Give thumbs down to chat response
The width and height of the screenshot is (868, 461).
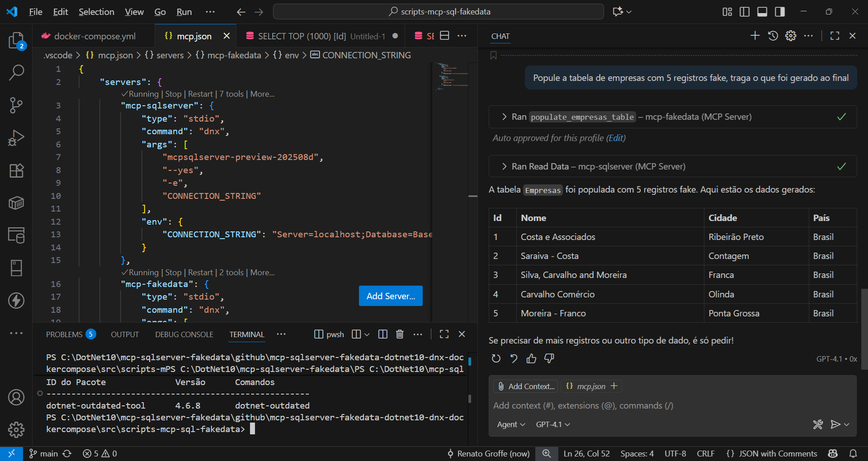click(549, 358)
